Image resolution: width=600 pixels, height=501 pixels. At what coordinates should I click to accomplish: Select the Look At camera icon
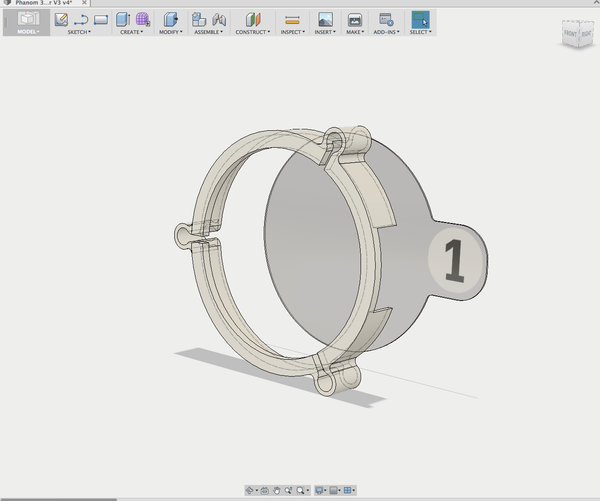(x=264, y=491)
